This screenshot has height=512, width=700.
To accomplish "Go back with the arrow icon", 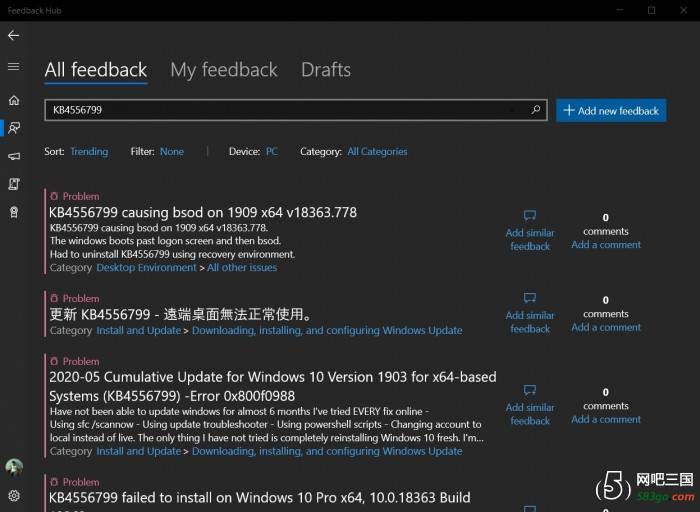I will pos(13,35).
